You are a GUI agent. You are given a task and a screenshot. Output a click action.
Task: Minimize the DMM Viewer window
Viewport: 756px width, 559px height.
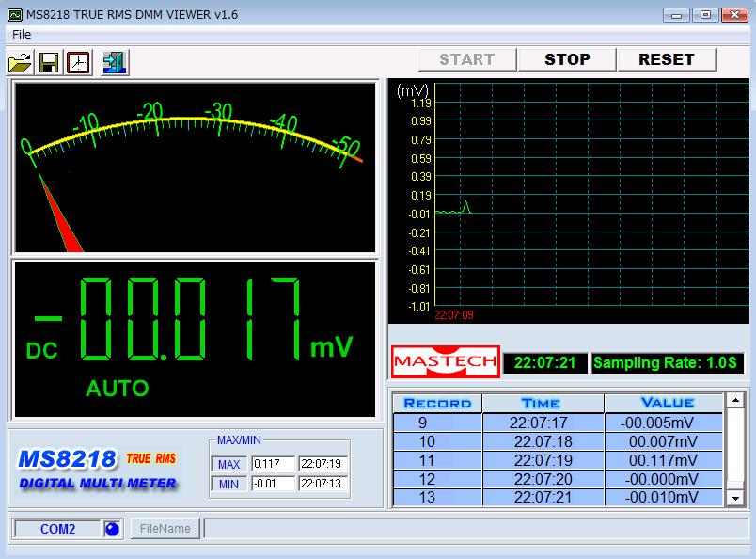pyautogui.click(x=676, y=15)
